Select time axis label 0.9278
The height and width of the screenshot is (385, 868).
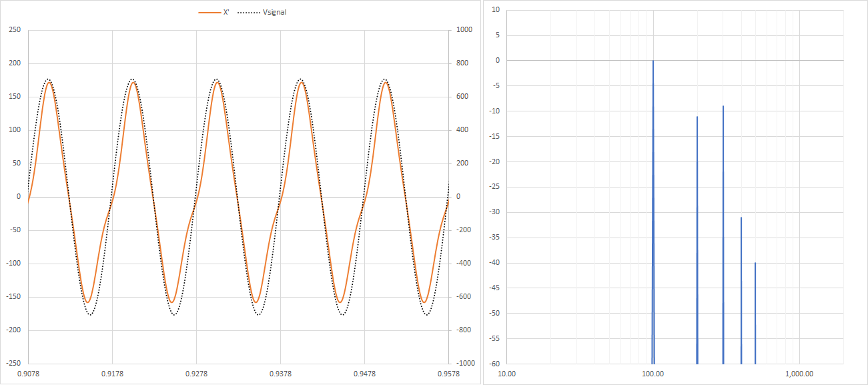click(196, 374)
